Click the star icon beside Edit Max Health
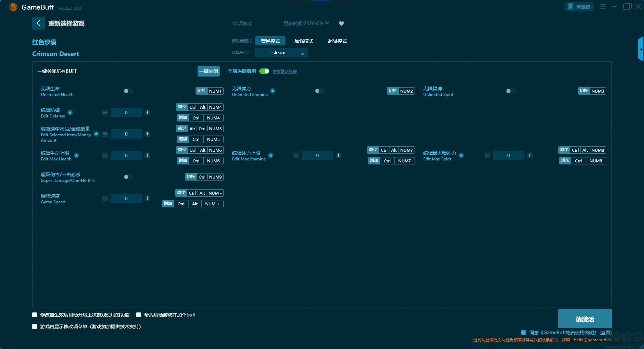 [76, 155]
